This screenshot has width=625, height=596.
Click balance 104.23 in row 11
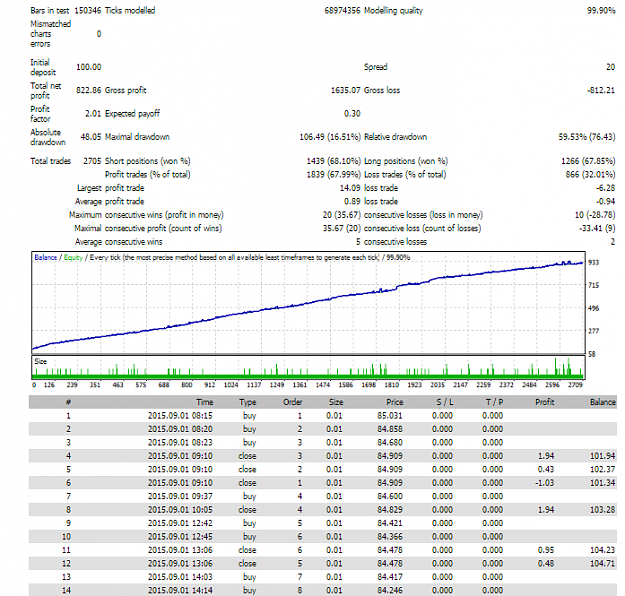pos(603,550)
